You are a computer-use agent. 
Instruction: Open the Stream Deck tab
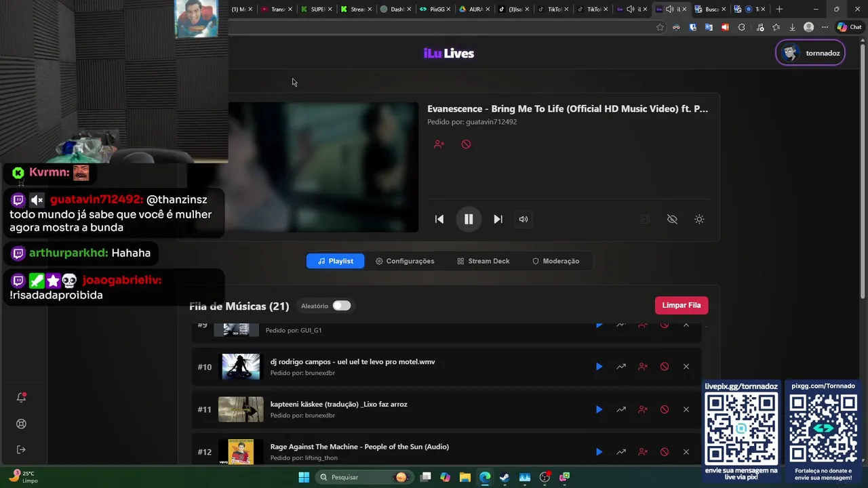(x=483, y=261)
